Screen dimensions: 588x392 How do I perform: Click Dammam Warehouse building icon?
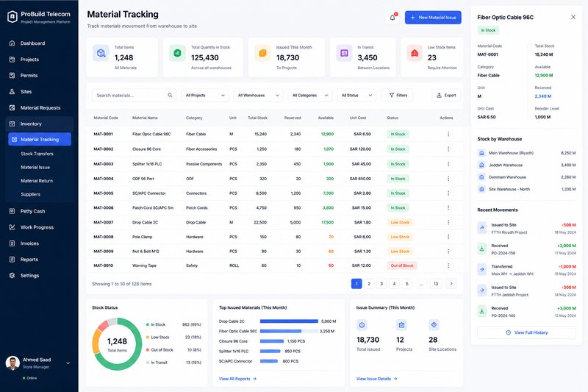pyautogui.click(x=481, y=177)
